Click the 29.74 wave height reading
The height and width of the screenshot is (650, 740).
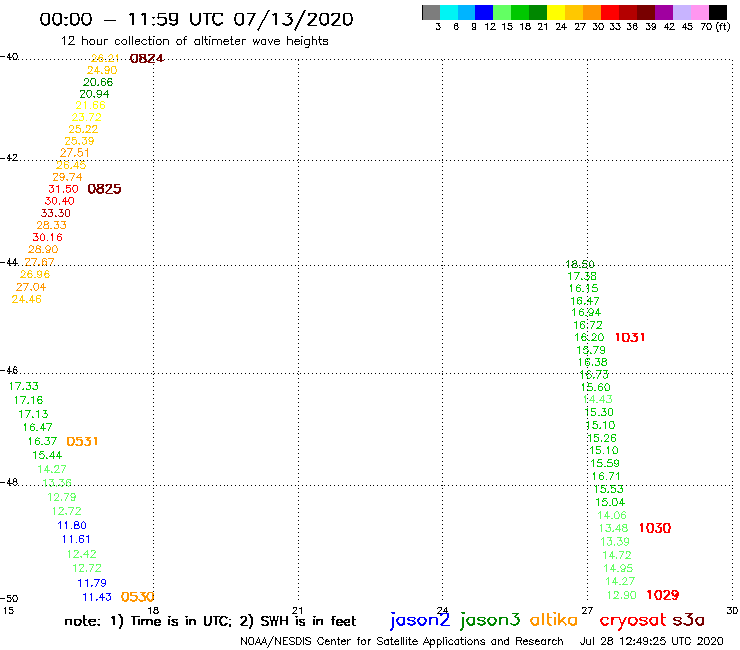point(67,177)
